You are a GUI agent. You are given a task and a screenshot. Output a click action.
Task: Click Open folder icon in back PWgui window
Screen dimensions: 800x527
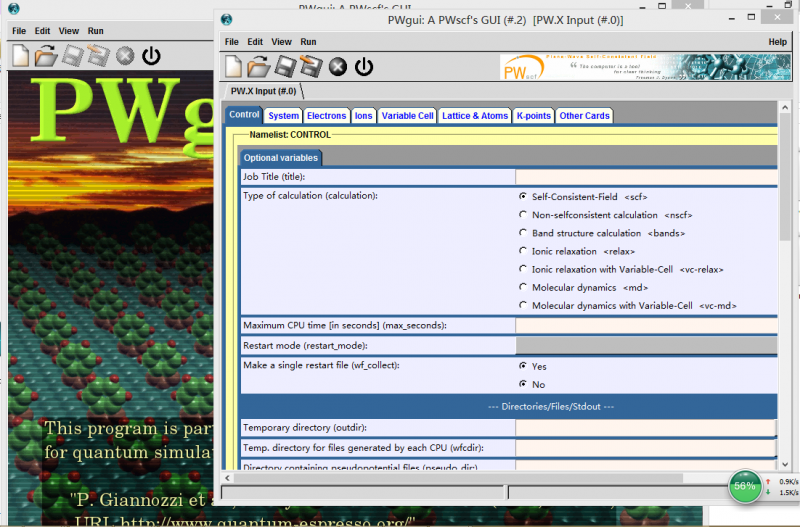46,55
